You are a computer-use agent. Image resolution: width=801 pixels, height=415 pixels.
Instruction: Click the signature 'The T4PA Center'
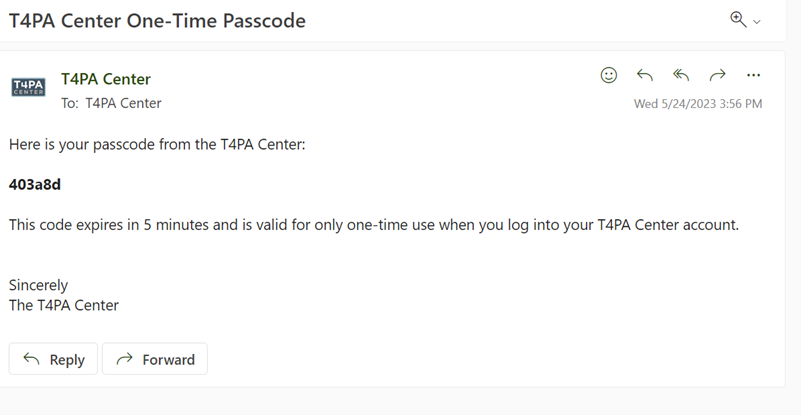tap(64, 305)
